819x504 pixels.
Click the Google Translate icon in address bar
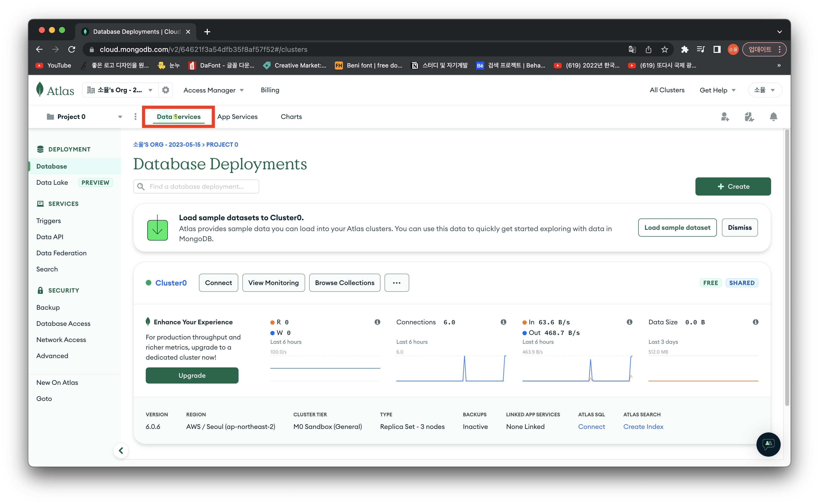pyautogui.click(x=632, y=49)
